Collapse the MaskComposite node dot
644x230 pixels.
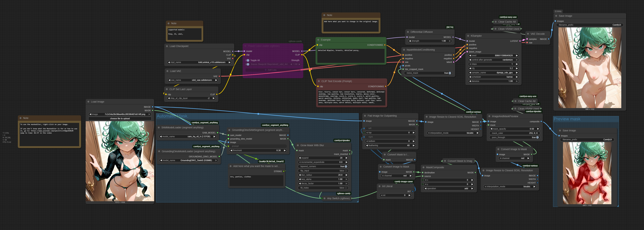click(423, 167)
